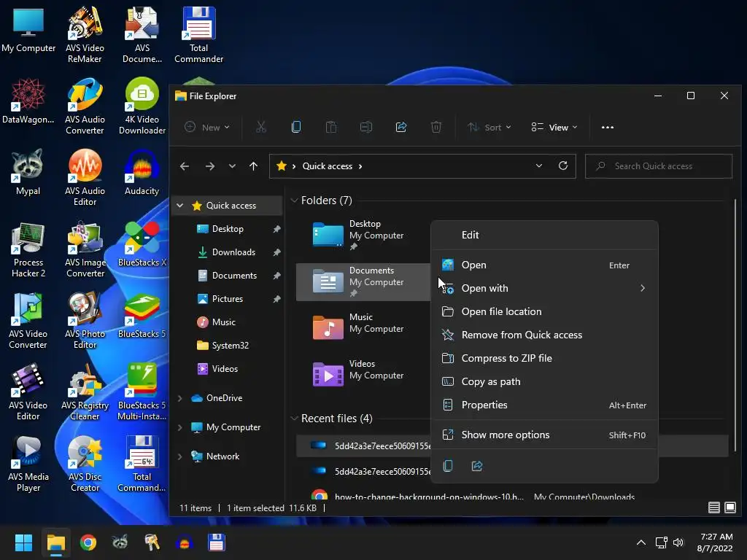Open 4K Video Downloader shortcut

(142, 106)
